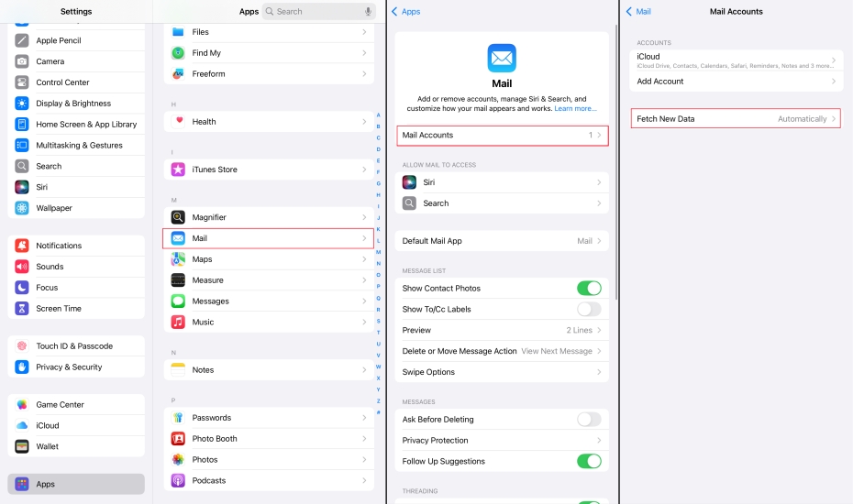Enable Show To/Cc Labels switch

589,310
